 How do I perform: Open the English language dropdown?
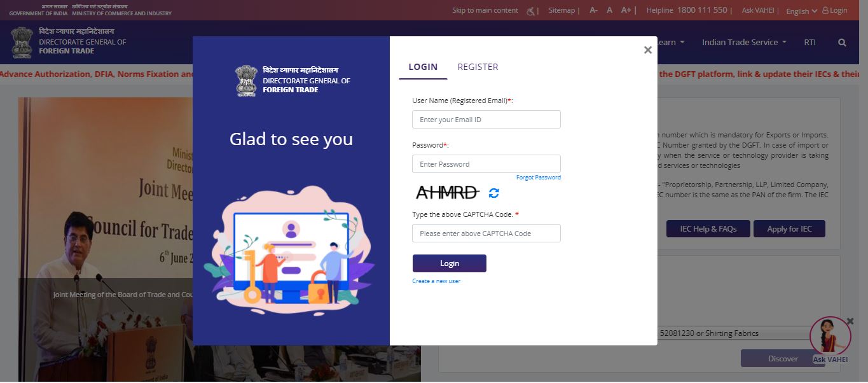(x=800, y=11)
